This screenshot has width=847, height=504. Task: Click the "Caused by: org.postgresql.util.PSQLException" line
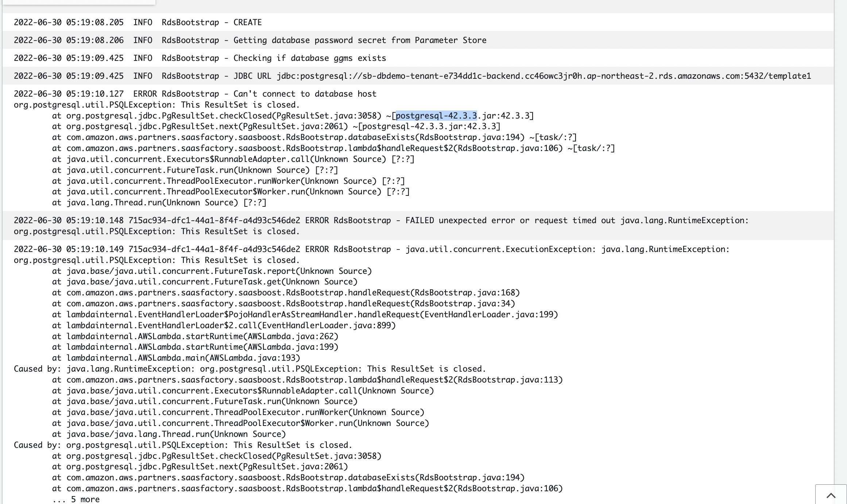182,445
